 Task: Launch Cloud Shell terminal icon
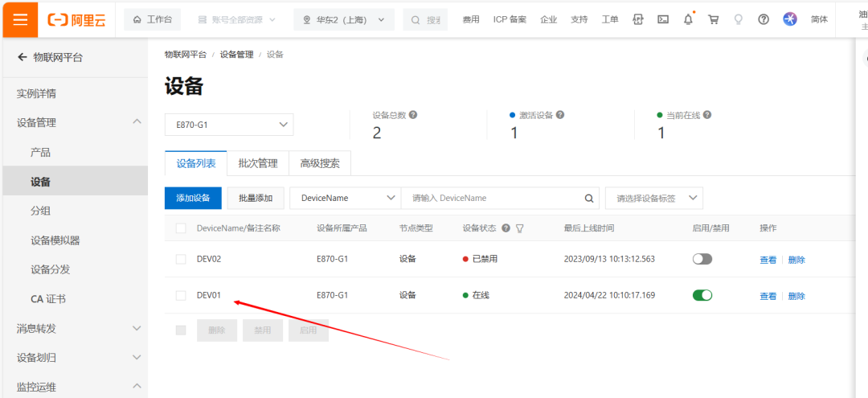pos(662,19)
